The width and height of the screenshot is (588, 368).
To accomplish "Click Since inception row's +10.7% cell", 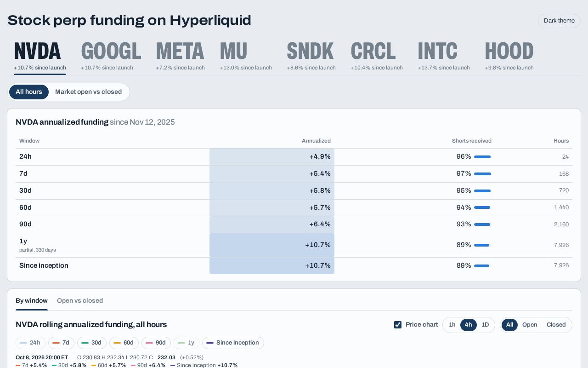I will (272, 266).
